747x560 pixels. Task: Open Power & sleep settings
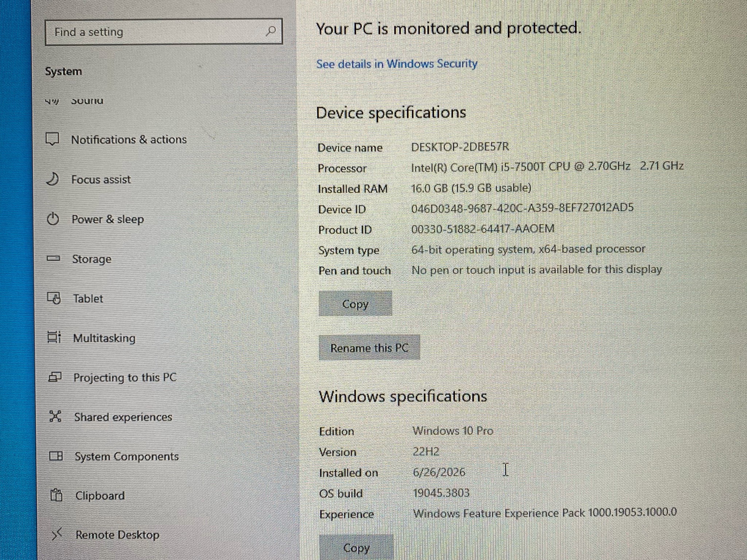[x=108, y=219]
